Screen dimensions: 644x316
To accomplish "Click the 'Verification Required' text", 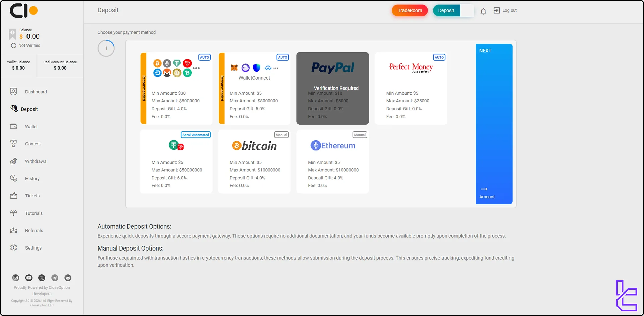I will 336,88.
